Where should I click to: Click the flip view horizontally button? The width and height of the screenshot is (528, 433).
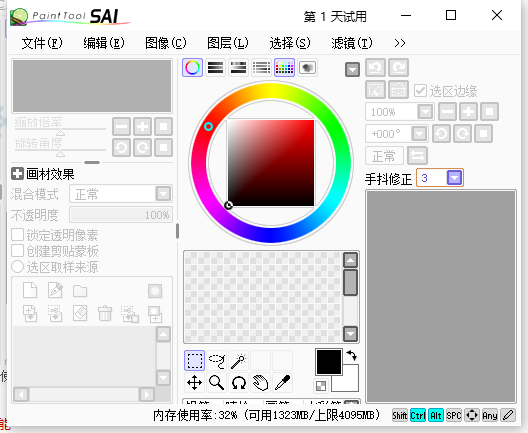(x=418, y=156)
